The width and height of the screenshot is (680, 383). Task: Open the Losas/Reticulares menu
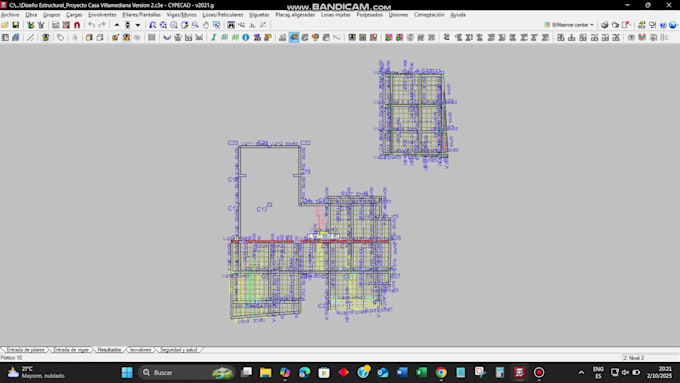pyautogui.click(x=223, y=15)
